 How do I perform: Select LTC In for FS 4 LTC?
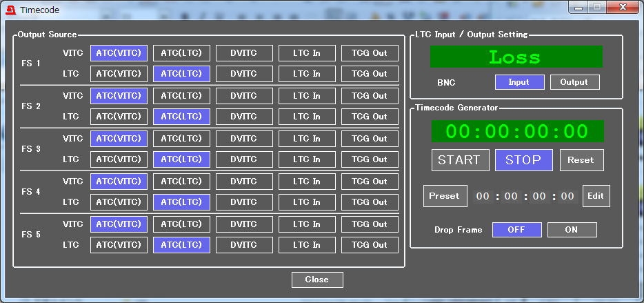coord(307,202)
